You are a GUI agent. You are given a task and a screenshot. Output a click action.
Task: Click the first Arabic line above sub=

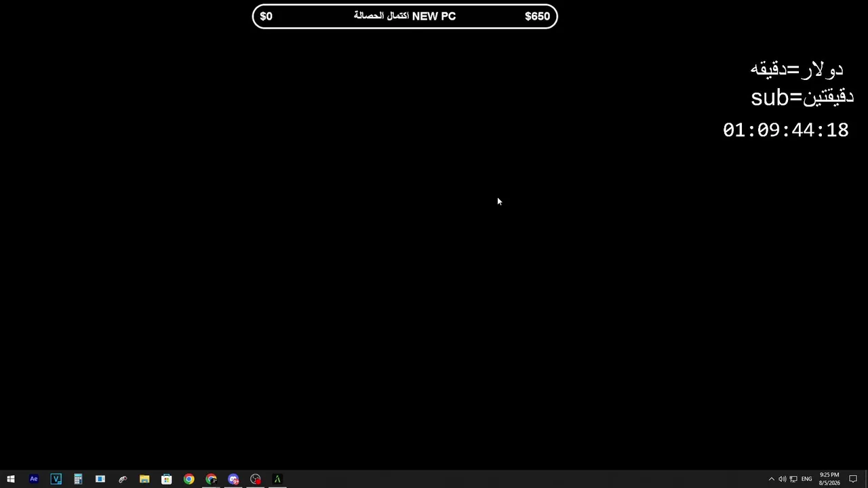(x=797, y=69)
